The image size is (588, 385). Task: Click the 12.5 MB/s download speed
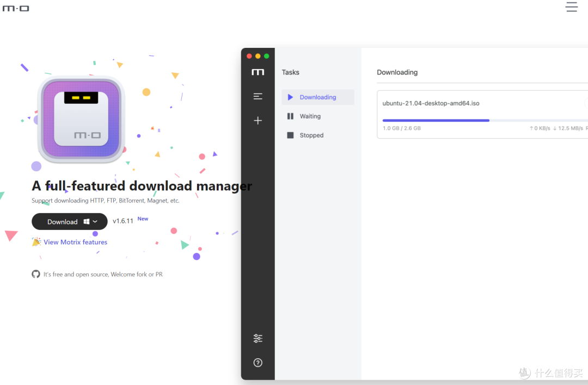click(x=568, y=128)
